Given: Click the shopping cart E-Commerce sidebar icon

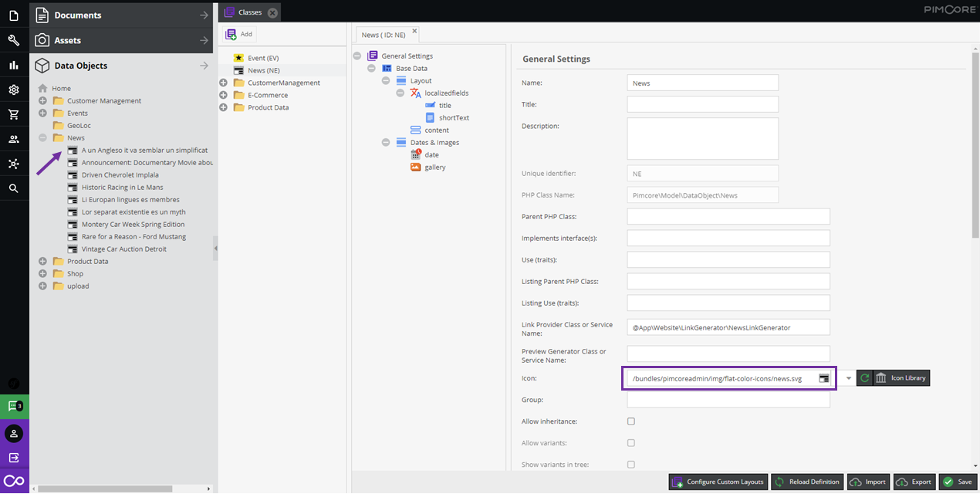Looking at the screenshot, I should tap(14, 115).
